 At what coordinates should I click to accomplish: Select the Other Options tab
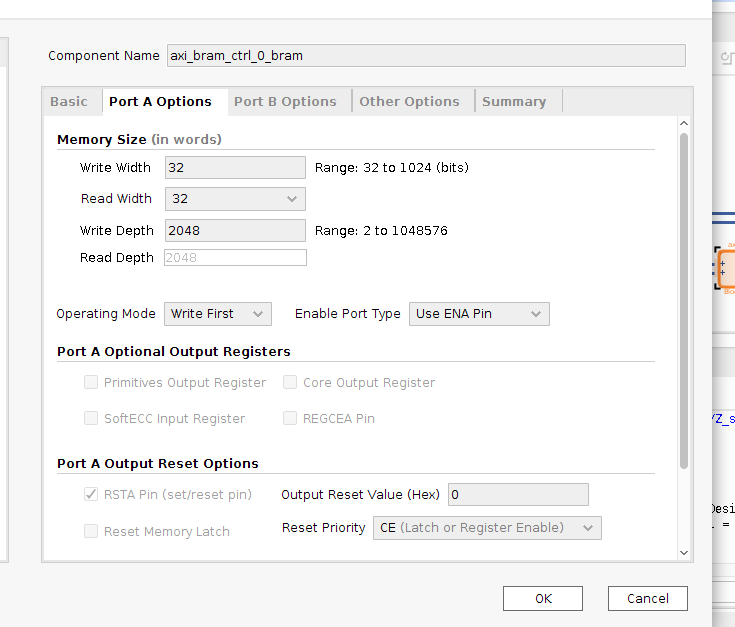click(409, 101)
